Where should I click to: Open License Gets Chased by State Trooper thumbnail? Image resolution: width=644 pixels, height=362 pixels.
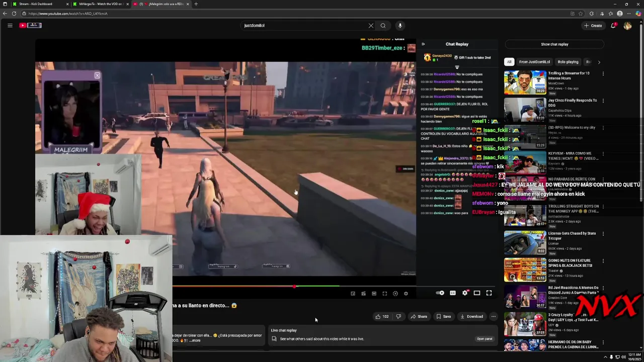[x=525, y=243]
